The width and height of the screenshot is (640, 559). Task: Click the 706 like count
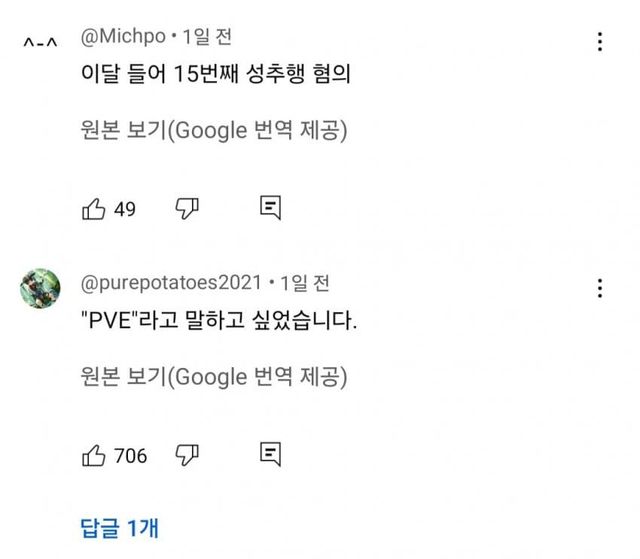(131, 456)
